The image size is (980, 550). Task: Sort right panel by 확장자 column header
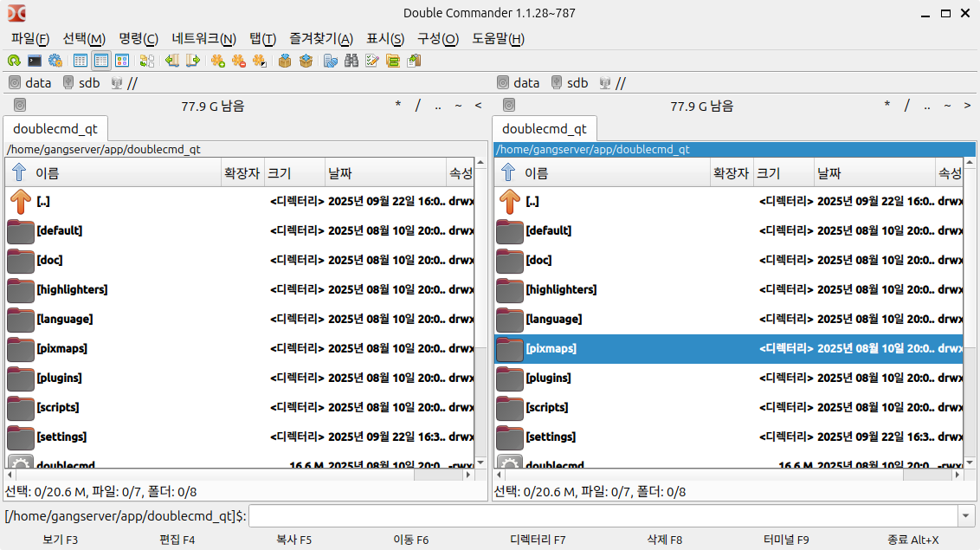(731, 173)
